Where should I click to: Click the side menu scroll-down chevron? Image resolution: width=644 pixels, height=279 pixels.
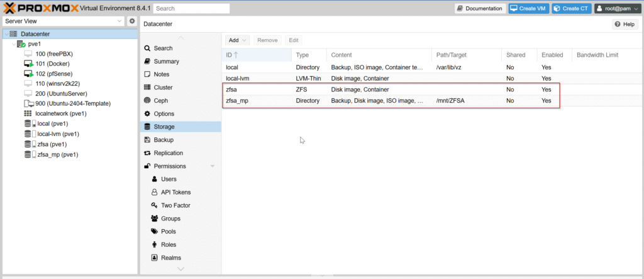click(180, 269)
